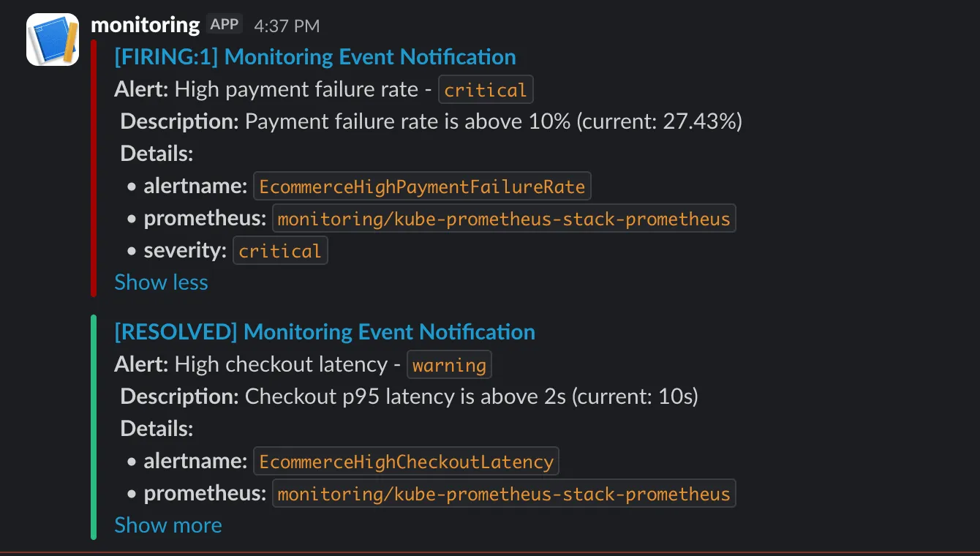Click the monitoring app avatar icon
This screenshot has height=556, width=980.
coord(52,38)
